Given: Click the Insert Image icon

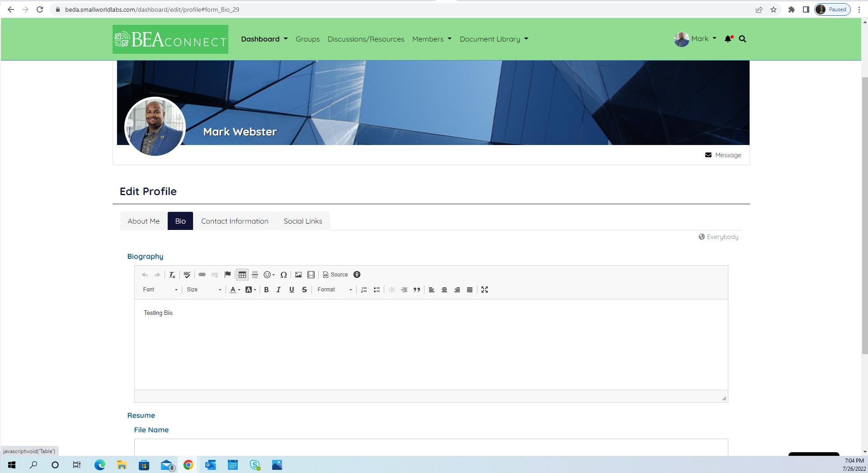Looking at the screenshot, I should (298, 275).
